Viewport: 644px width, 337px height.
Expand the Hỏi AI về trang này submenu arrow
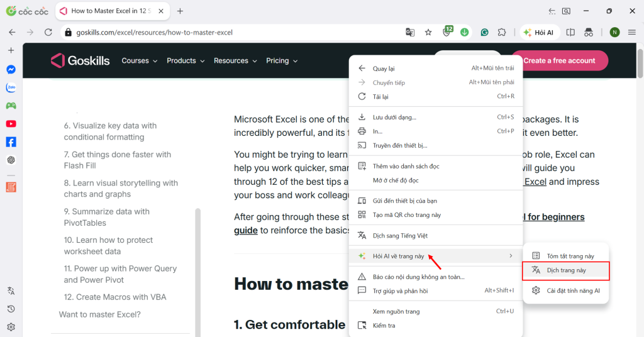coord(511,256)
